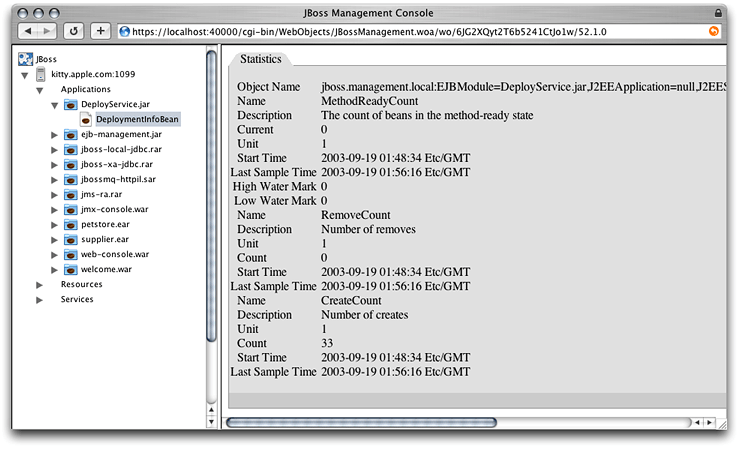Select the Services label
Screen dimensions: 740x449
(x=77, y=299)
